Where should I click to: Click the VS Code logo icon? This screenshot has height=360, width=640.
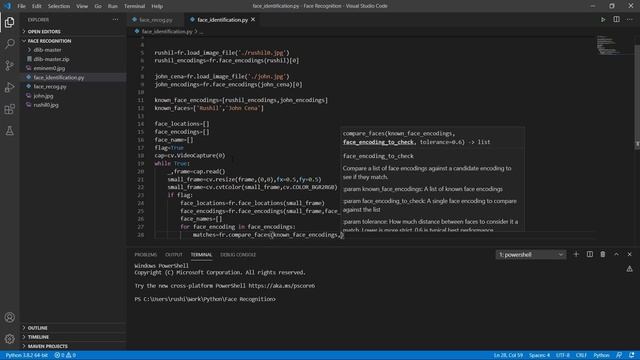tap(7, 6)
